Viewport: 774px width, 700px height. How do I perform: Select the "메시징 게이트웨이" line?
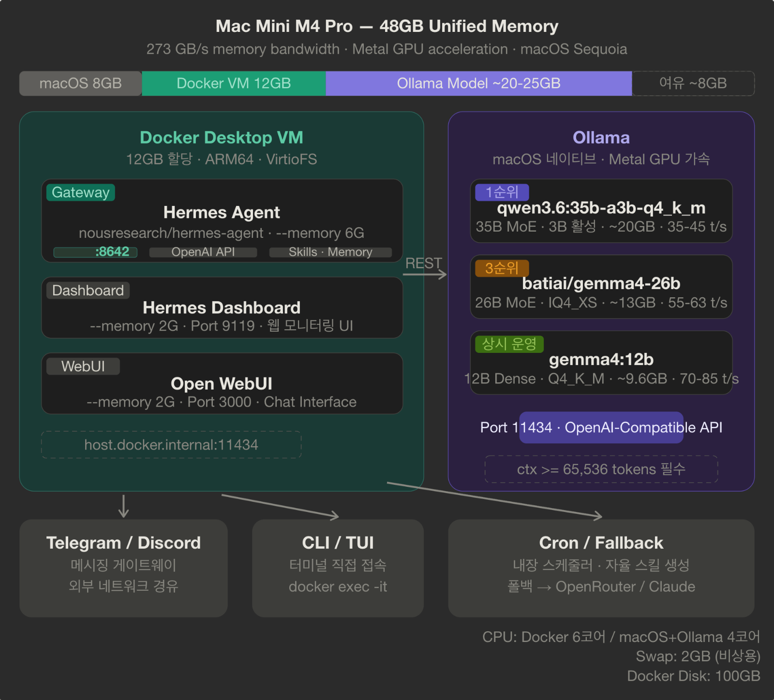click(123, 565)
